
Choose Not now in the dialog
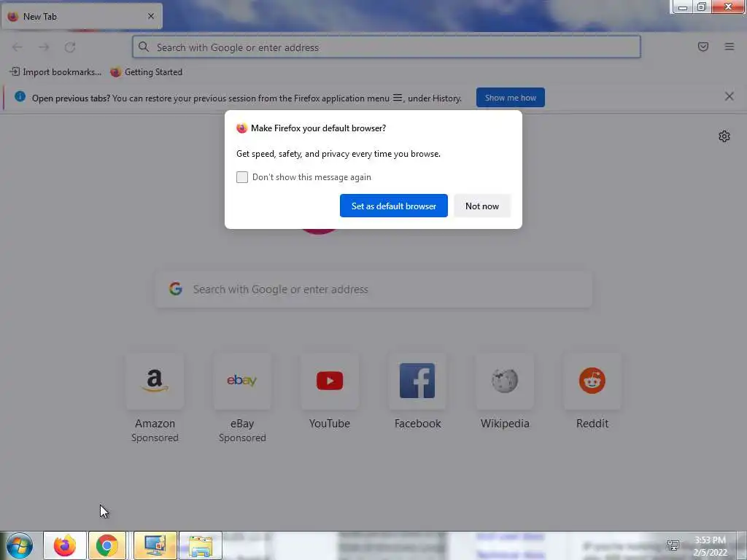[482, 206]
